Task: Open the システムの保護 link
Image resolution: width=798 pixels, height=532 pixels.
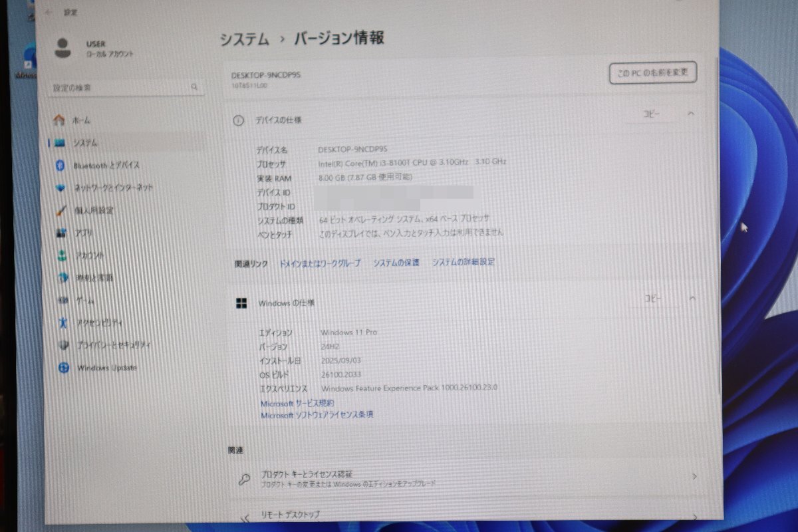Action: (x=397, y=262)
